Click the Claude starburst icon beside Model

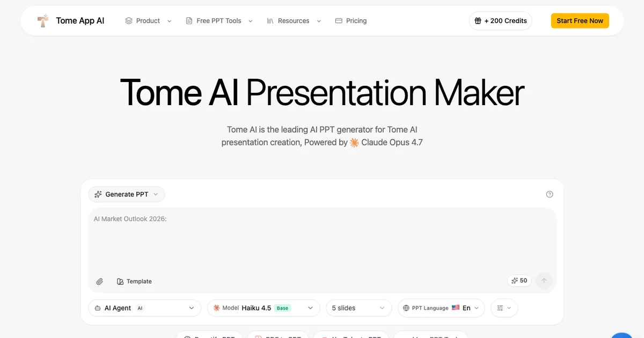click(217, 308)
